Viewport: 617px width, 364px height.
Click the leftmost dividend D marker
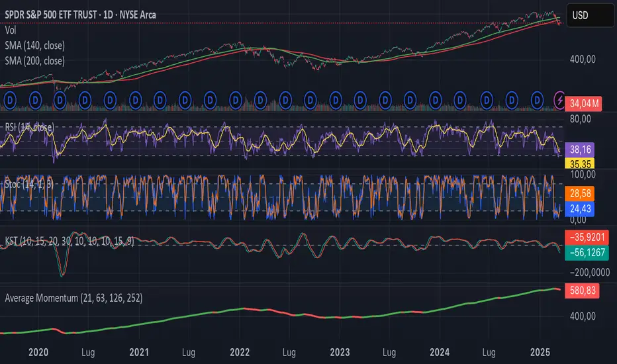(10, 100)
